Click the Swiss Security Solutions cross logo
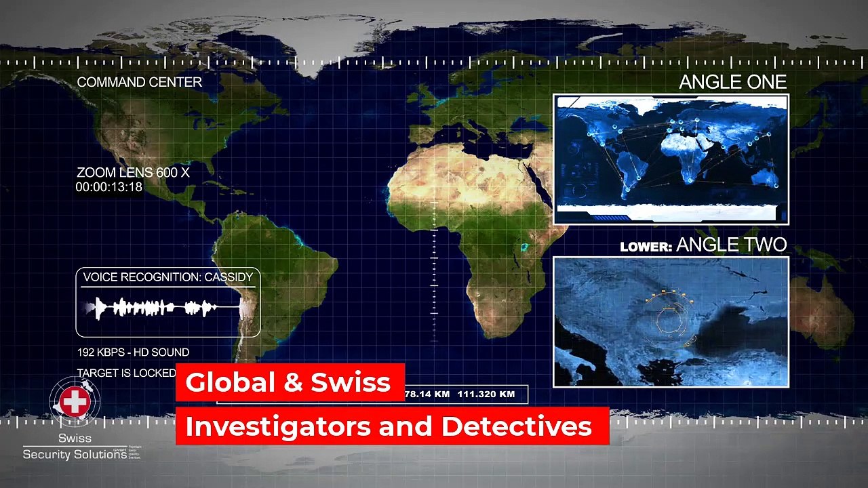Image resolution: width=868 pixels, height=488 pixels. coord(75,402)
